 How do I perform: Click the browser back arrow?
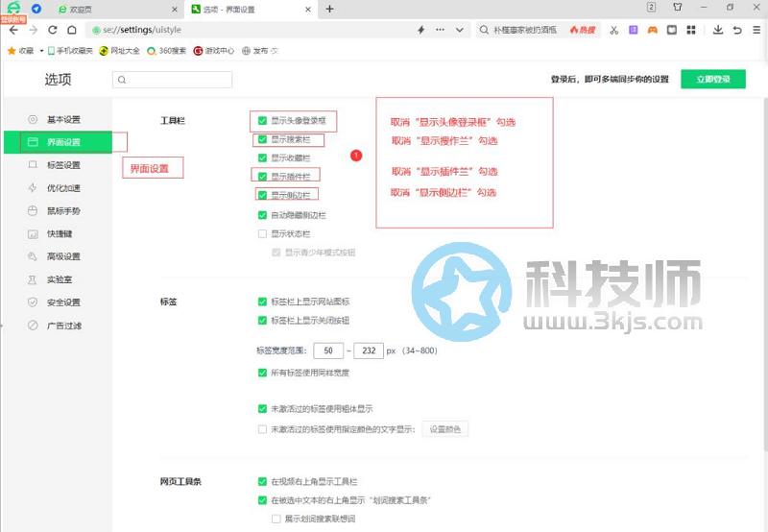[12, 30]
